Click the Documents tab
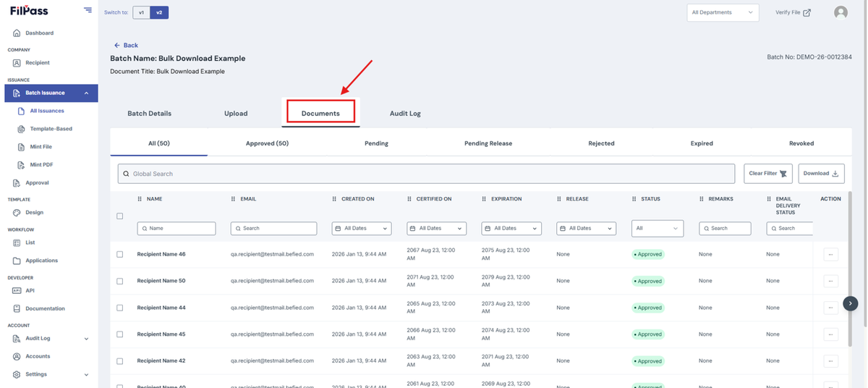868x388 pixels. (320, 113)
